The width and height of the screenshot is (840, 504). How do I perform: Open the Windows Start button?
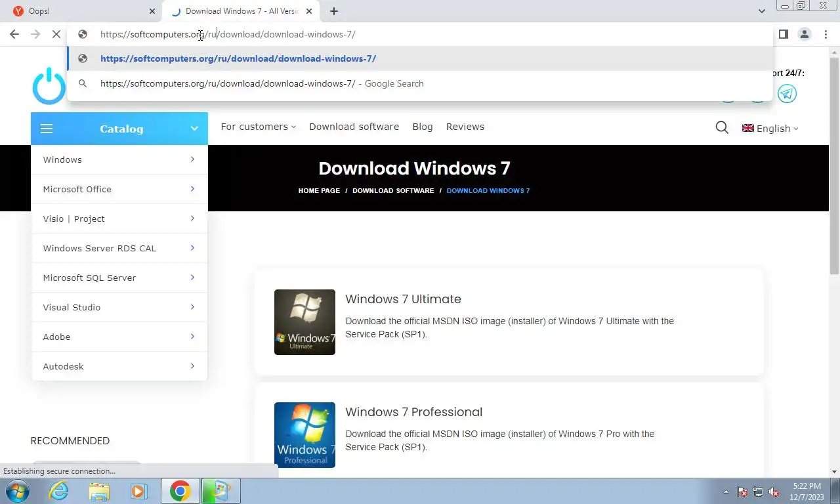click(16, 491)
